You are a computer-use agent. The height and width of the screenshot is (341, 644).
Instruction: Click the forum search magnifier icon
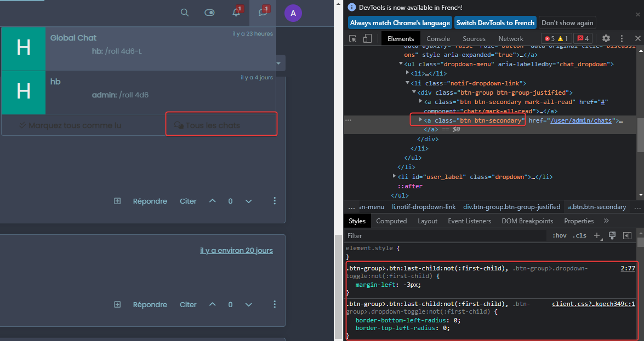(x=185, y=13)
